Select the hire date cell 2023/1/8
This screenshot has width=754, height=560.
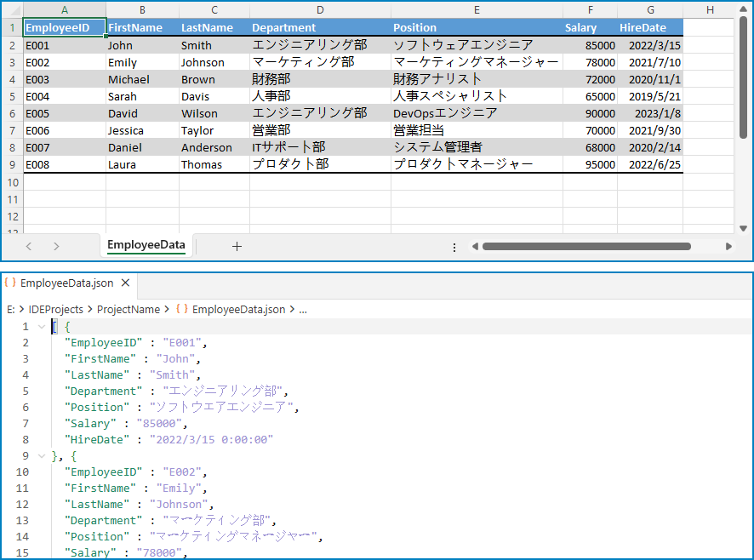[x=650, y=113]
